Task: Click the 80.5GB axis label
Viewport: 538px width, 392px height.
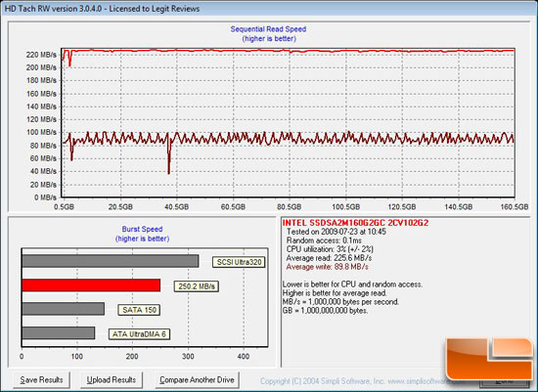Action: click(289, 206)
